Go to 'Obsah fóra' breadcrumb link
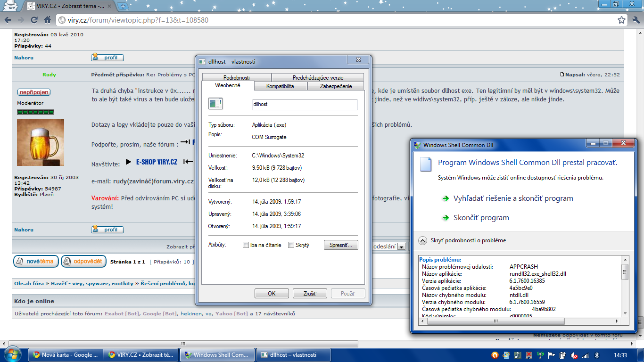The width and height of the screenshot is (644, 362). point(29,284)
